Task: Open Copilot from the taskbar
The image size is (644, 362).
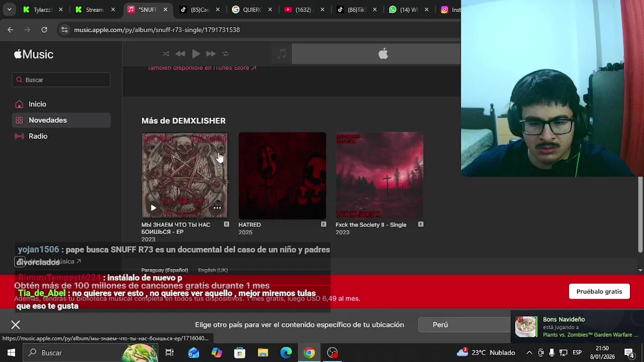Action: [x=217, y=352]
